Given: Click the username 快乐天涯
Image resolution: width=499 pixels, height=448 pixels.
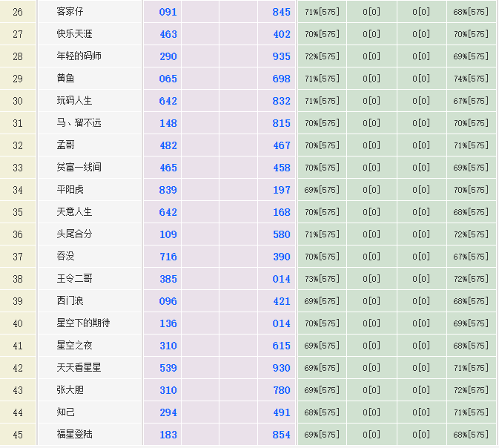Looking at the screenshot, I should [75, 34].
